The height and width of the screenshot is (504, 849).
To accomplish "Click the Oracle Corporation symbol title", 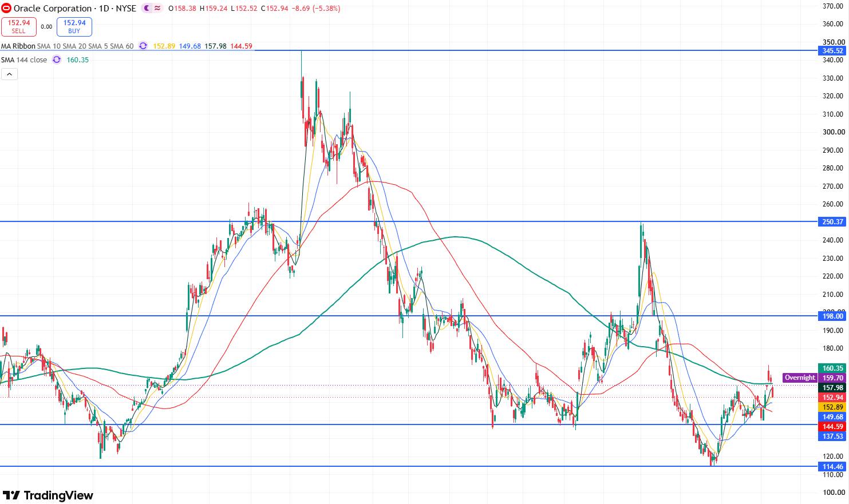I will [53, 9].
